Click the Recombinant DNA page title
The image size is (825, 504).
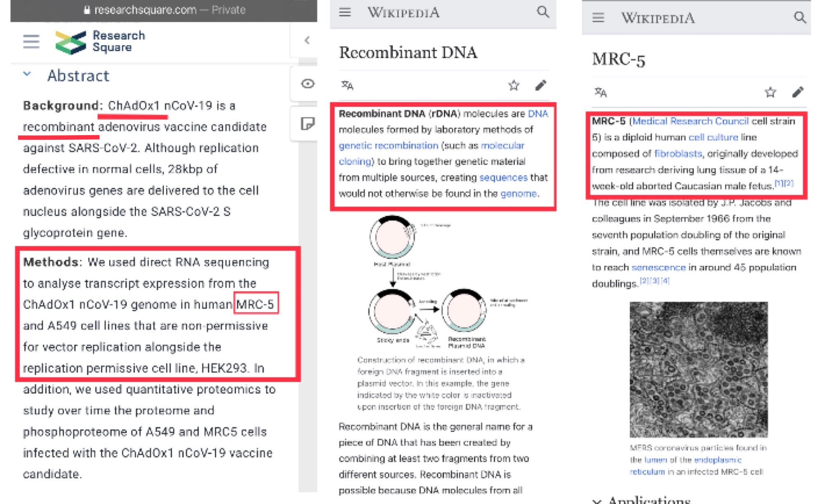point(408,52)
